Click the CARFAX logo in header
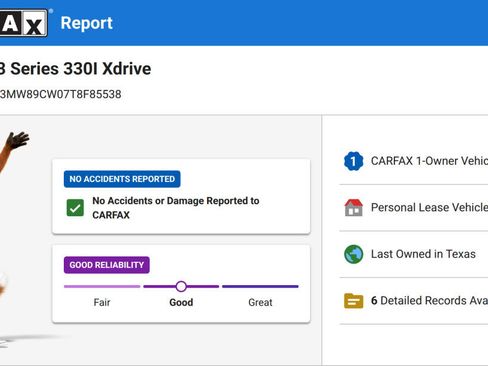Screen dimensions: 488x366 pos(24,23)
